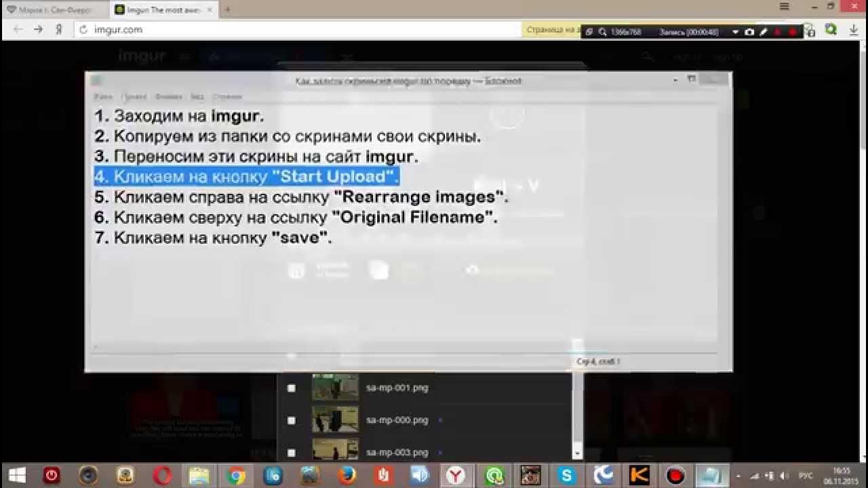Click the recorder 1366x768 resolution label
Viewport: 868px width, 488px height.
[625, 32]
